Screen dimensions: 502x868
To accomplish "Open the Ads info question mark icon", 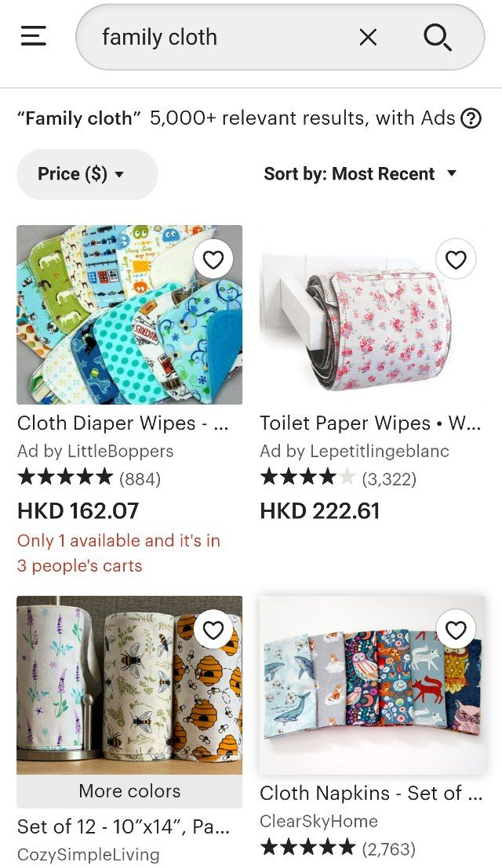I will click(x=471, y=118).
